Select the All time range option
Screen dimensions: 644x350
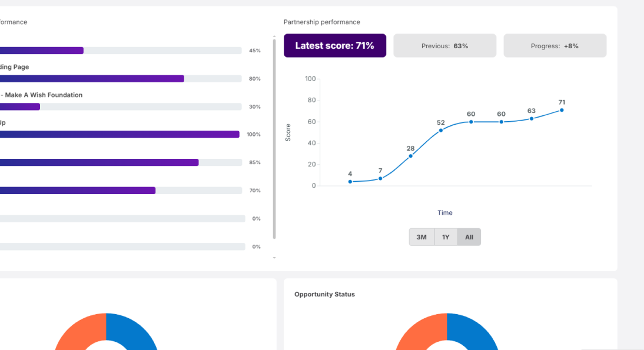click(469, 236)
